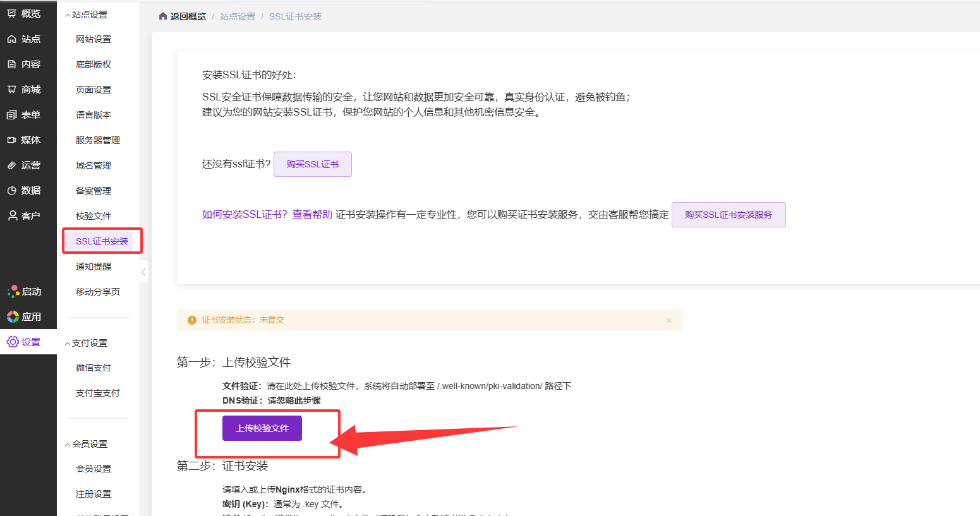This screenshot has width=980, height=516.
Task: Collapse the settings submenu panel handle
Action: pos(143,272)
